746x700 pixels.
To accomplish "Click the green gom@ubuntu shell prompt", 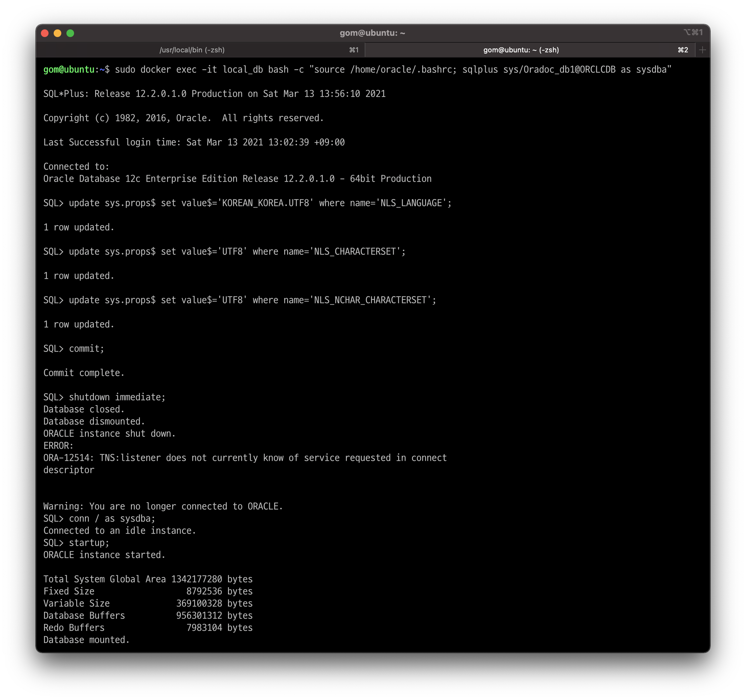I will click(69, 69).
